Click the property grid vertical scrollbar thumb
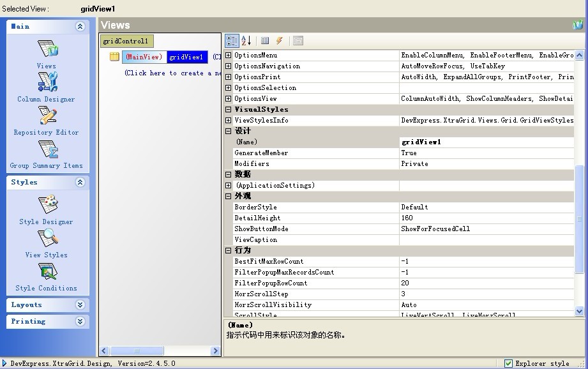This screenshot has width=588, height=369. [x=579, y=219]
